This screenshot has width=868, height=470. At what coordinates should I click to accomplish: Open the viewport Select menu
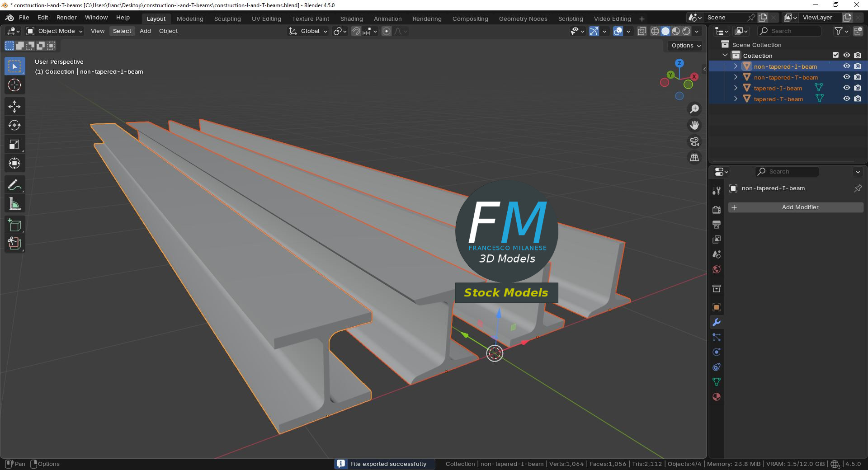(x=122, y=31)
